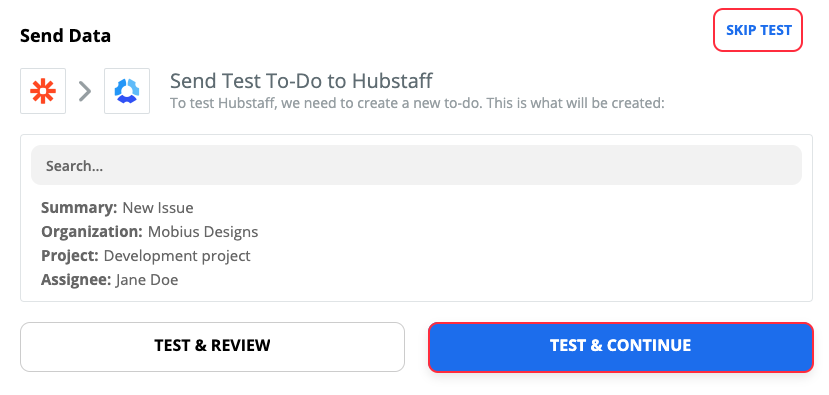Select the Mobius Designs organization value
The height and width of the screenshot is (395, 829).
pos(203,232)
